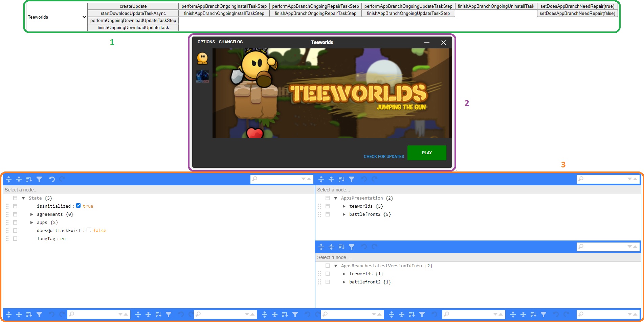The width and height of the screenshot is (644, 322).
Task: Expand battlefront2 {5} under AppsPresentation
Action: (x=344, y=214)
